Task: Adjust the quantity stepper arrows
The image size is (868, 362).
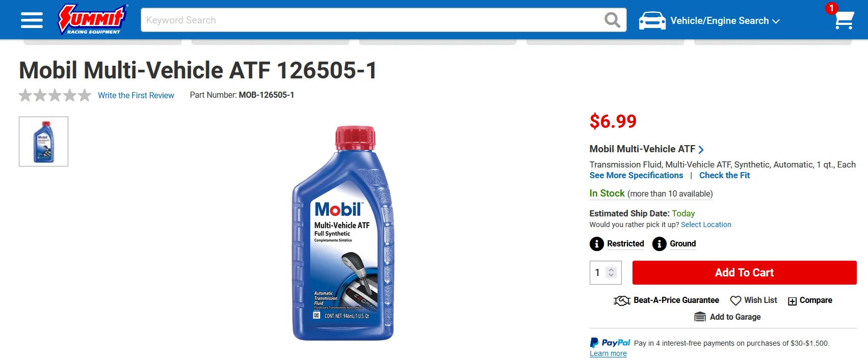Action: pyautogui.click(x=611, y=272)
